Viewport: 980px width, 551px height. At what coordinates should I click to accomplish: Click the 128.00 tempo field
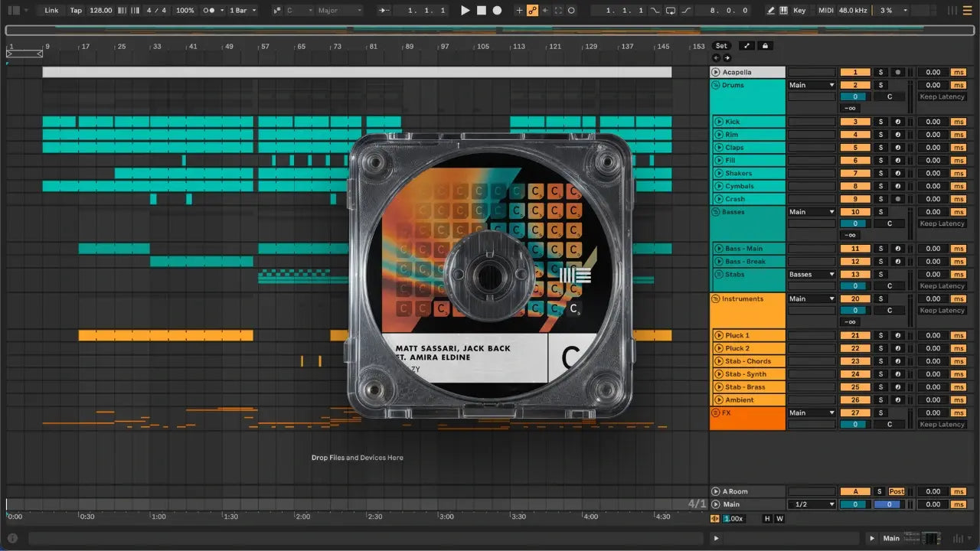(100, 11)
